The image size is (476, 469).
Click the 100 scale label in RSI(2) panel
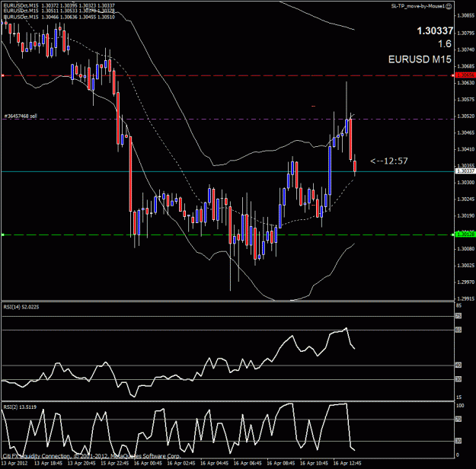(460, 406)
